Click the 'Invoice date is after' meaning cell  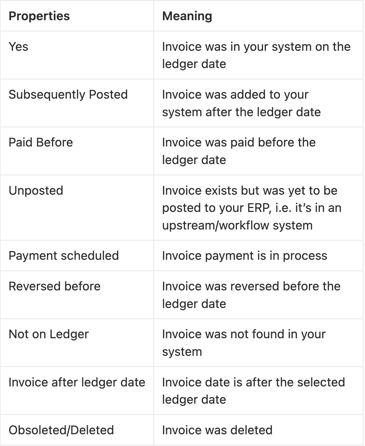point(258,391)
